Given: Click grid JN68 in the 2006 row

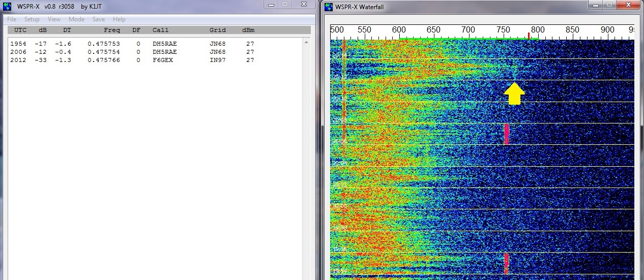Looking at the screenshot, I should pos(217,52).
